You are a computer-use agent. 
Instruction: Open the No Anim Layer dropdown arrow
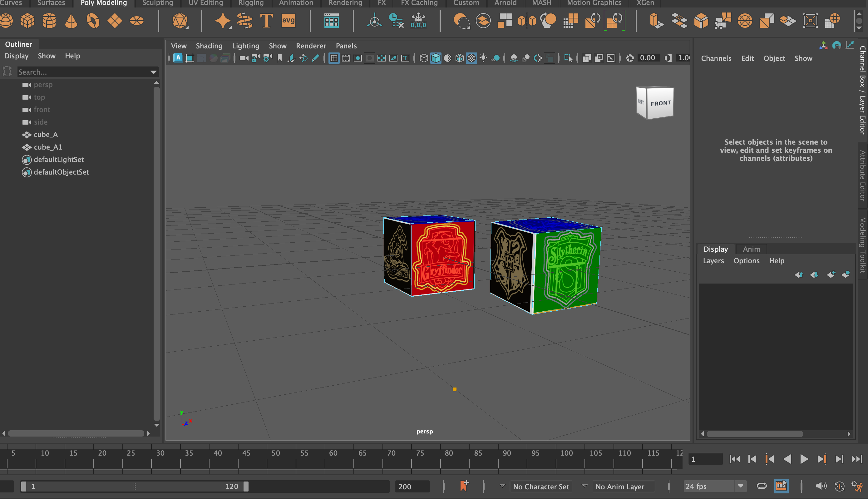pyautogui.click(x=584, y=486)
